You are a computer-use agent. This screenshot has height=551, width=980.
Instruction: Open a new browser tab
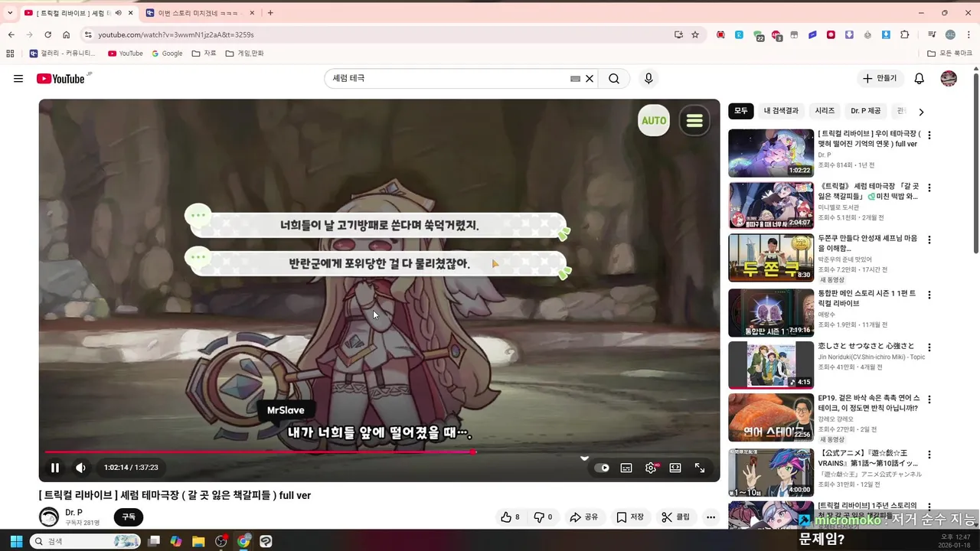270,13
